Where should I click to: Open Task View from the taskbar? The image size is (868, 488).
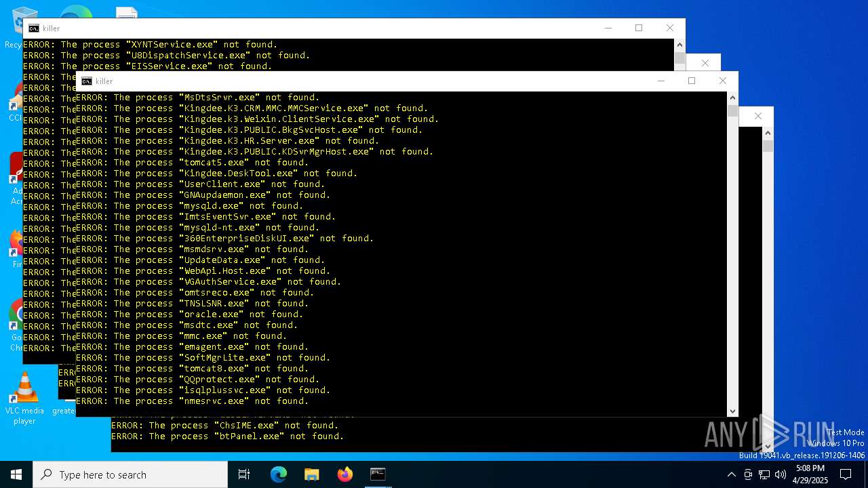tap(244, 474)
